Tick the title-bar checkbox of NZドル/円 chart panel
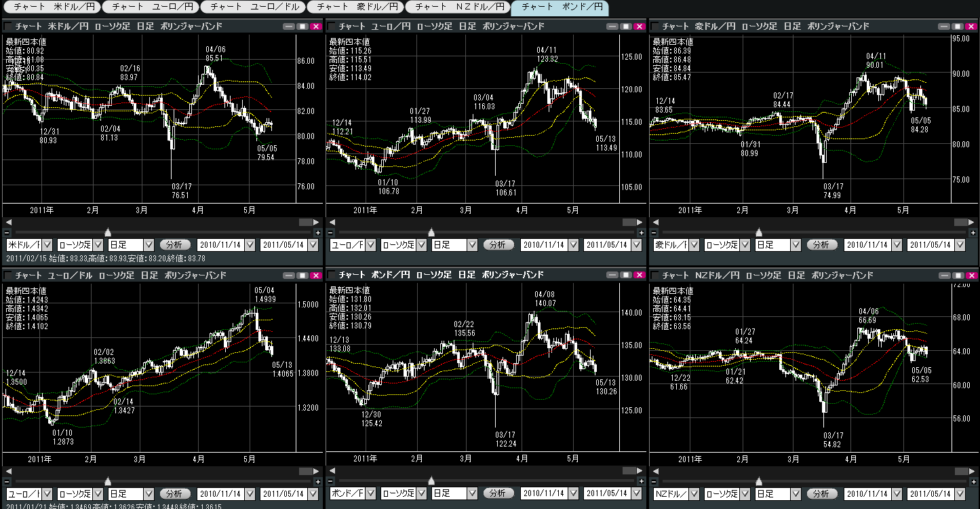Image resolution: width=980 pixels, height=509 pixels. click(x=655, y=276)
